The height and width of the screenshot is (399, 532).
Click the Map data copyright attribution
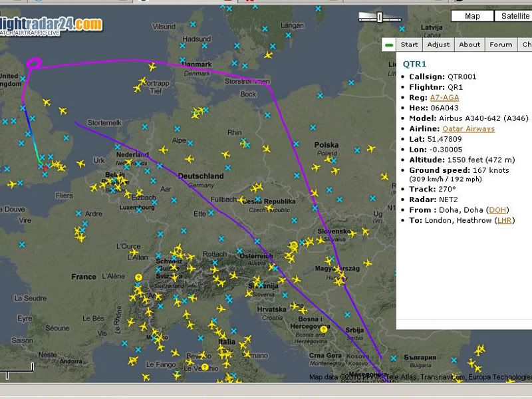click(420, 377)
